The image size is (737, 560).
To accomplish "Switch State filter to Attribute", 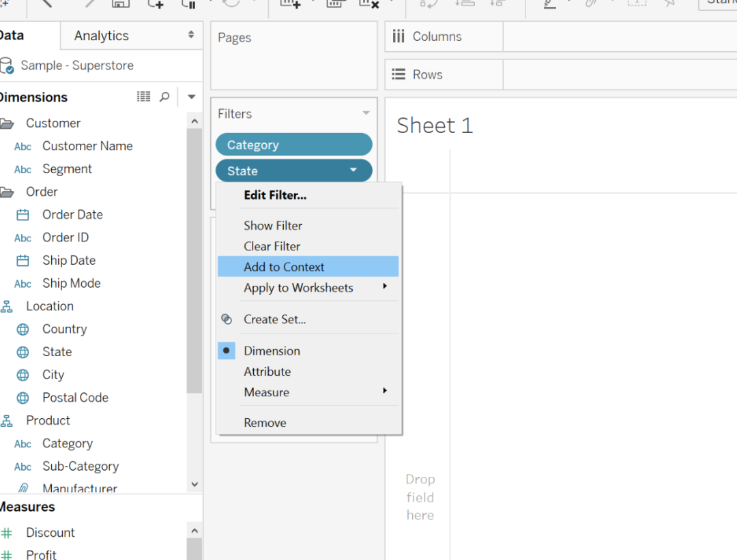I will (x=267, y=371).
